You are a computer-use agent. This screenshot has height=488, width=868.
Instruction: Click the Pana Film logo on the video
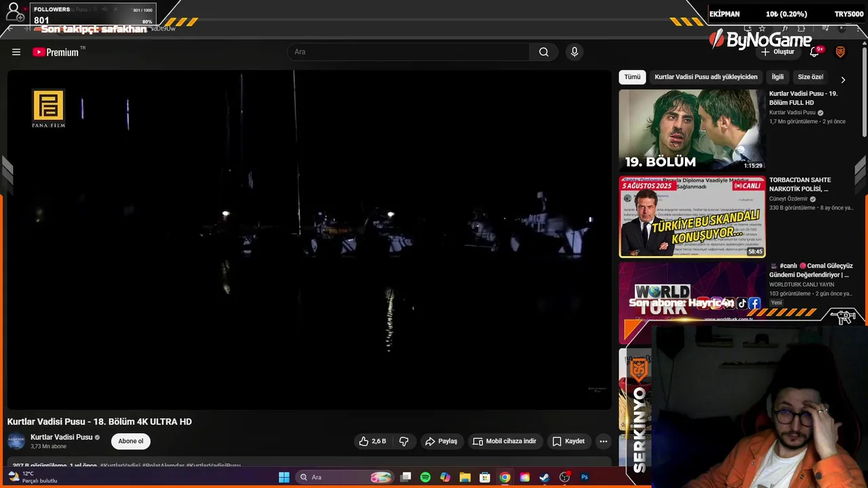pyautogui.click(x=48, y=108)
